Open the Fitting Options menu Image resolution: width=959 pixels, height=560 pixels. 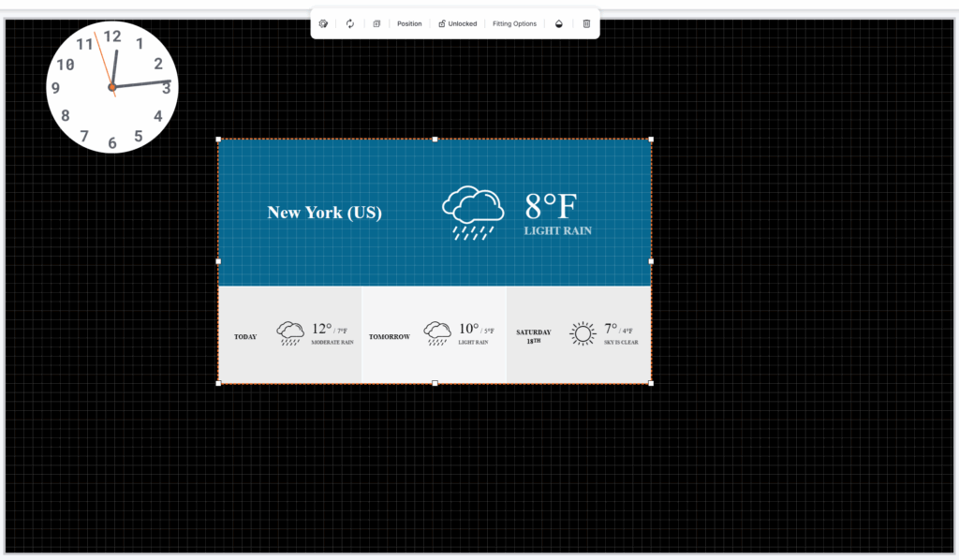click(514, 23)
